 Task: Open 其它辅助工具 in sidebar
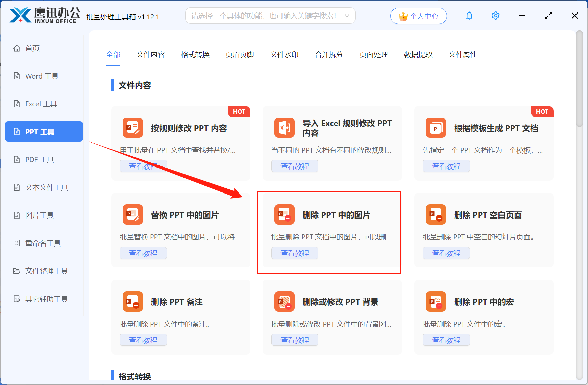46,299
